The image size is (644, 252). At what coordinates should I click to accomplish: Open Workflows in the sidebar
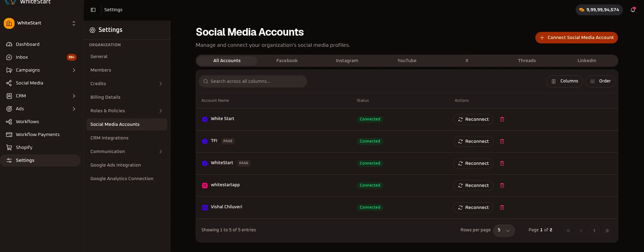click(x=40, y=122)
